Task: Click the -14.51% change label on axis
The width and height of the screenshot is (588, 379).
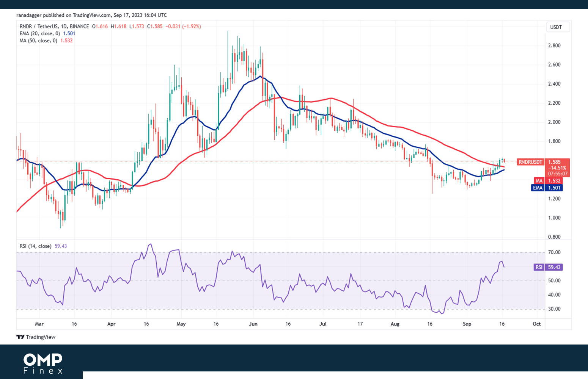Action: 557,168
